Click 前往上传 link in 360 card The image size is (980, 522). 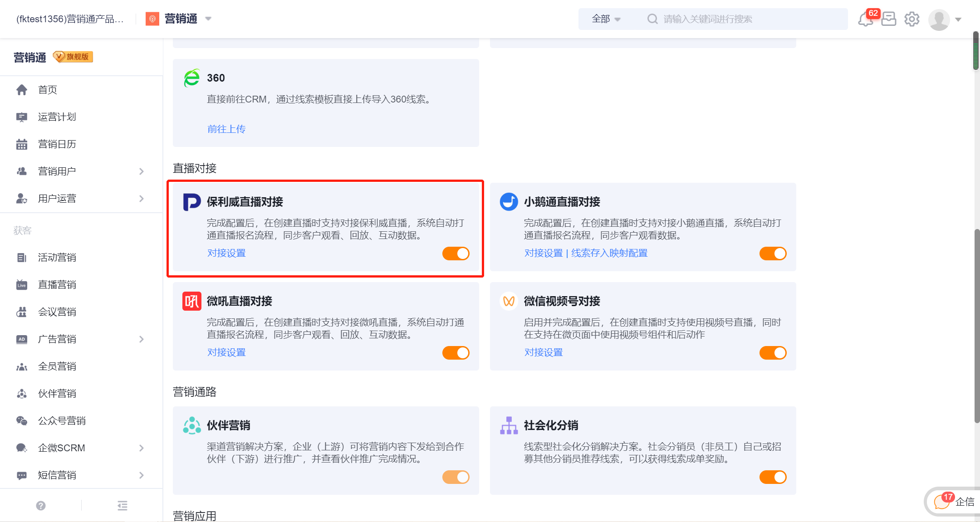pyautogui.click(x=226, y=129)
